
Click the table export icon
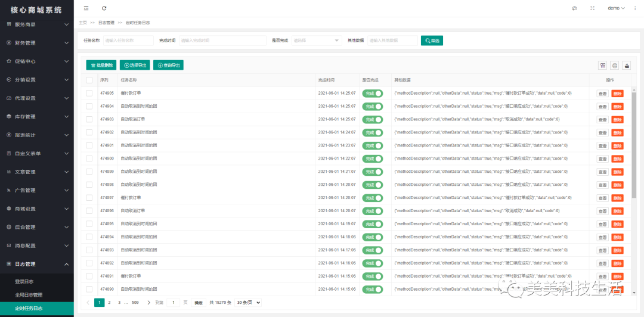pos(627,66)
